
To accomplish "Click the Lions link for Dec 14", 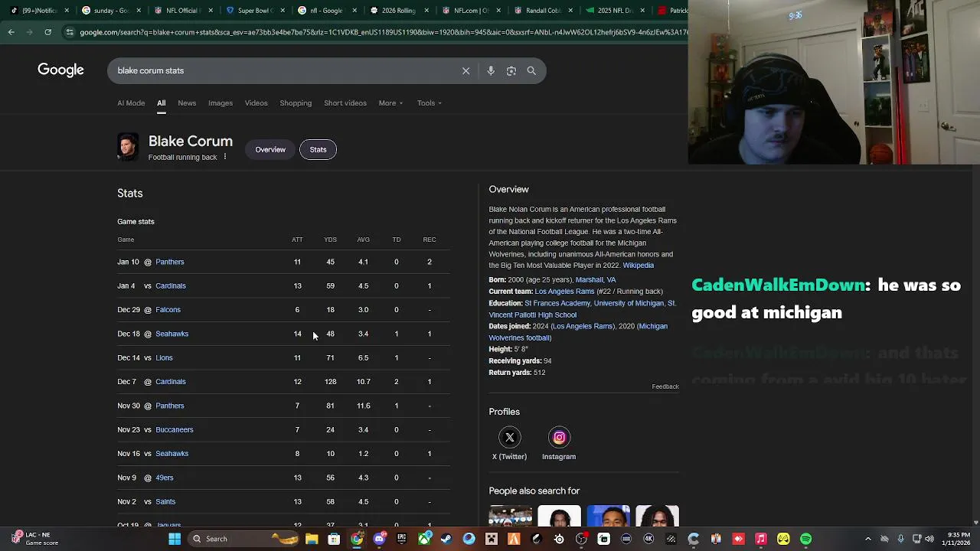I will (x=164, y=357).
